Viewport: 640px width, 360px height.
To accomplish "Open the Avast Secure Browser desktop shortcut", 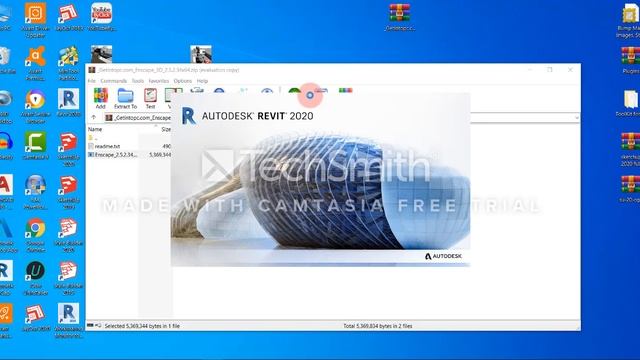I will tap(35, 107).
